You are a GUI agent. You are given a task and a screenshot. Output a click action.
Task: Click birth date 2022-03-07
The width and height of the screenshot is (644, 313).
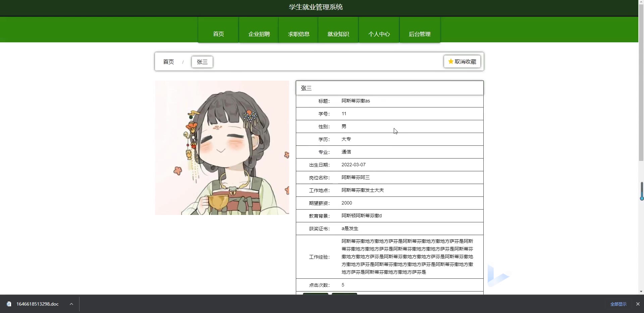(354, 165)
